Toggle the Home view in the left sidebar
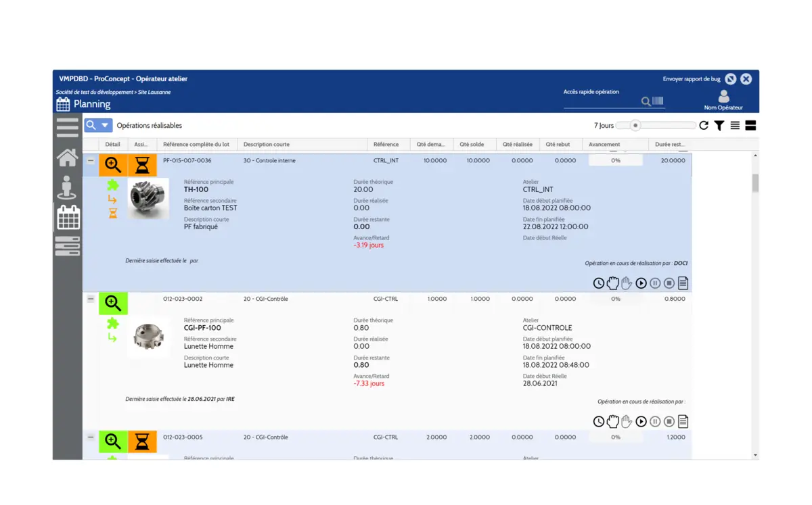Viewport: 812px width, 505px height. click(x=68, y=157)
